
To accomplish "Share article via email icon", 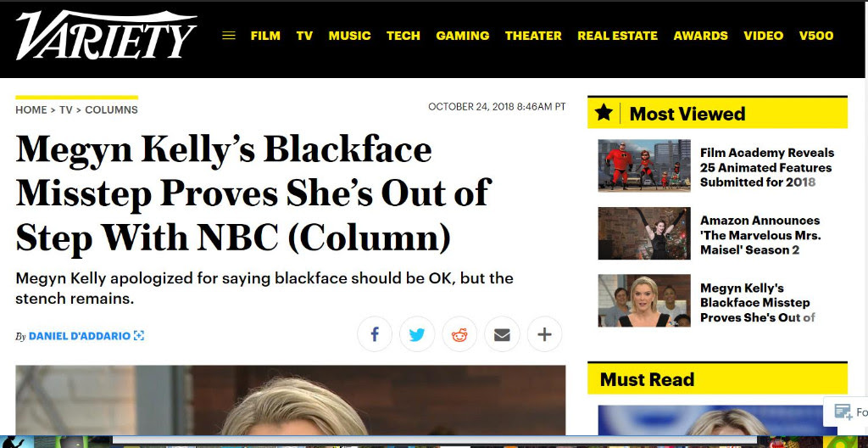I will pos(502,334).
